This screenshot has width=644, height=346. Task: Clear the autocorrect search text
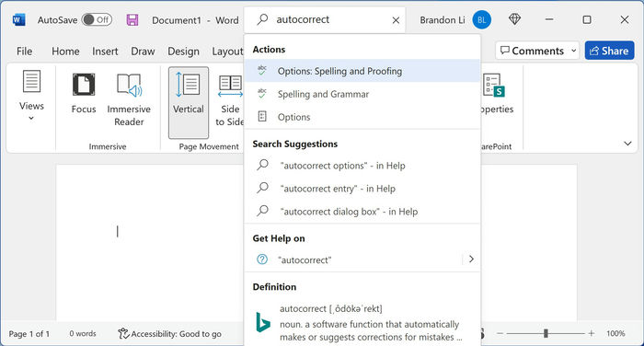(x=396, y=20)
